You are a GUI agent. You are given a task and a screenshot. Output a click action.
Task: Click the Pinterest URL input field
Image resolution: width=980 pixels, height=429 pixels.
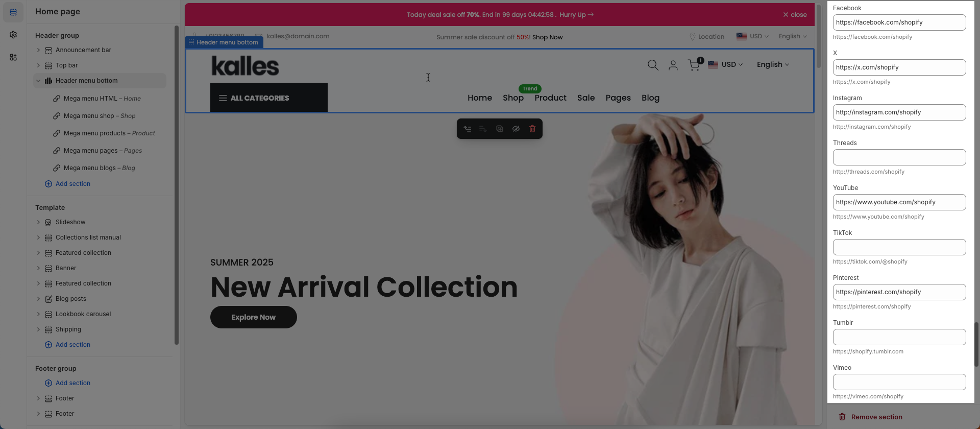(899, 292)
